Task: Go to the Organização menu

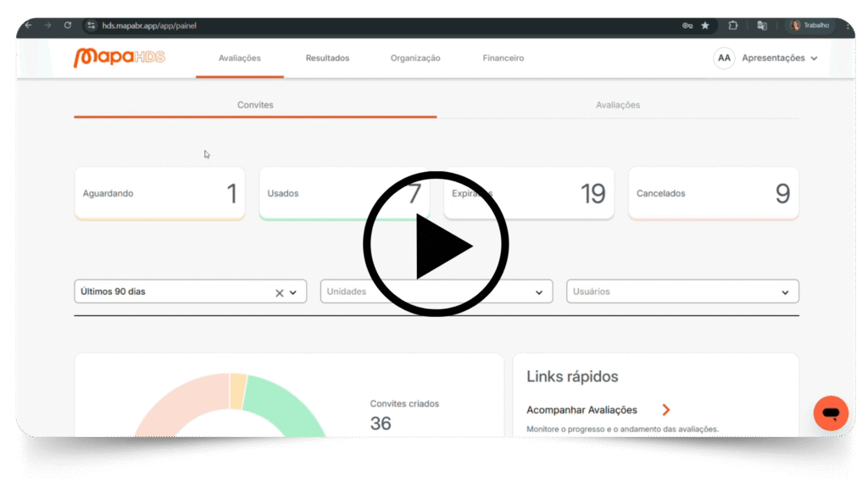Action: (415, 58)
